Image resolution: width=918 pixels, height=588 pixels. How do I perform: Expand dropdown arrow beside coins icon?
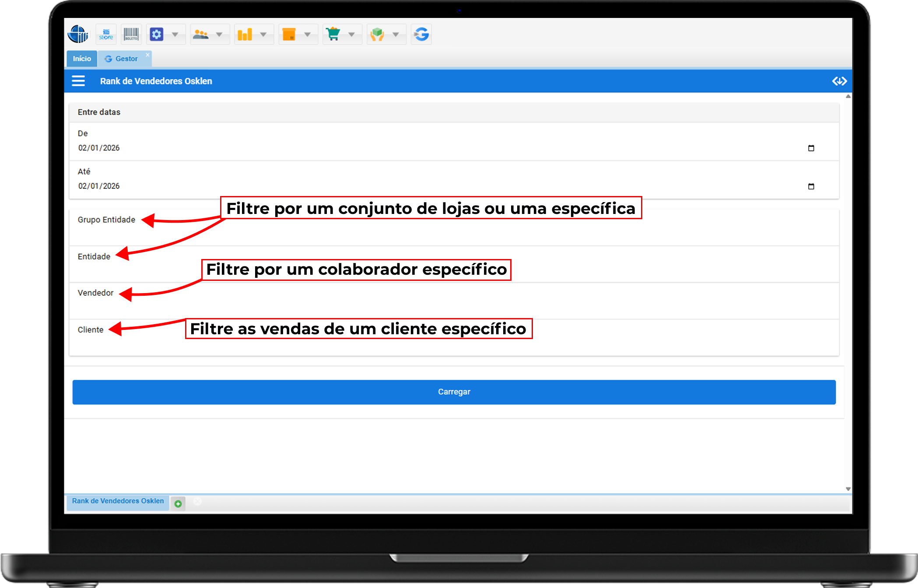[x=263, y=34]
